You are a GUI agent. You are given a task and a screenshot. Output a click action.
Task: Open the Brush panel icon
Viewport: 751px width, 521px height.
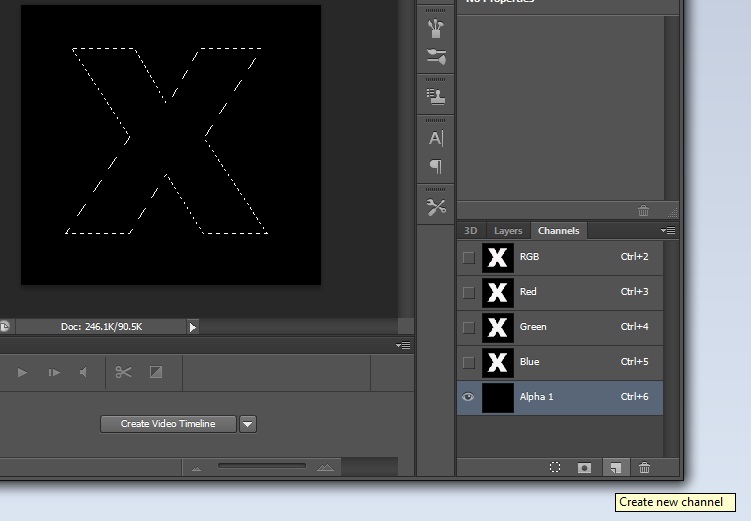pos(435,28)
